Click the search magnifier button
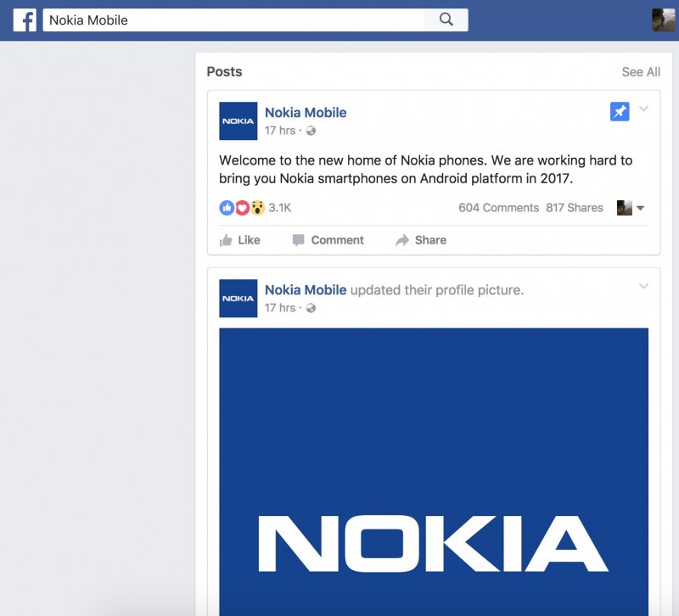 [x=446, y=20]
